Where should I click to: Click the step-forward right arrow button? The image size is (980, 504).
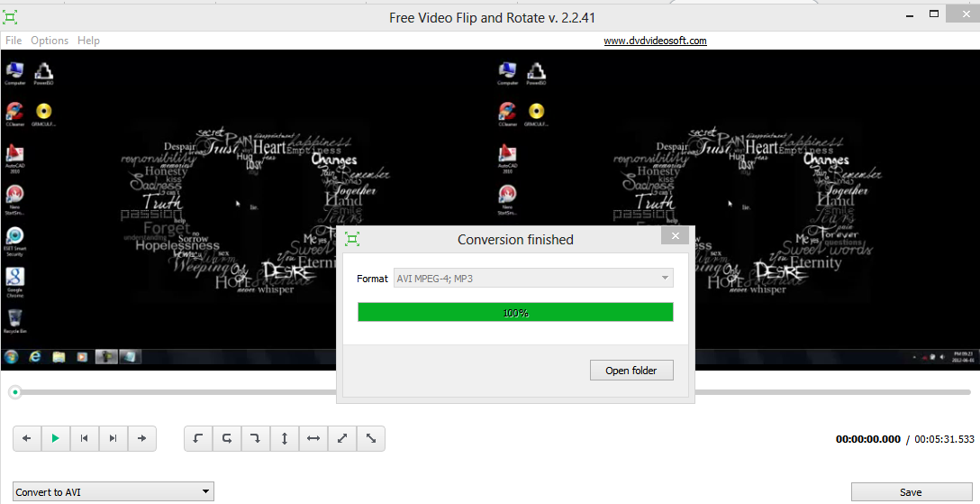(x=142, y=438)
